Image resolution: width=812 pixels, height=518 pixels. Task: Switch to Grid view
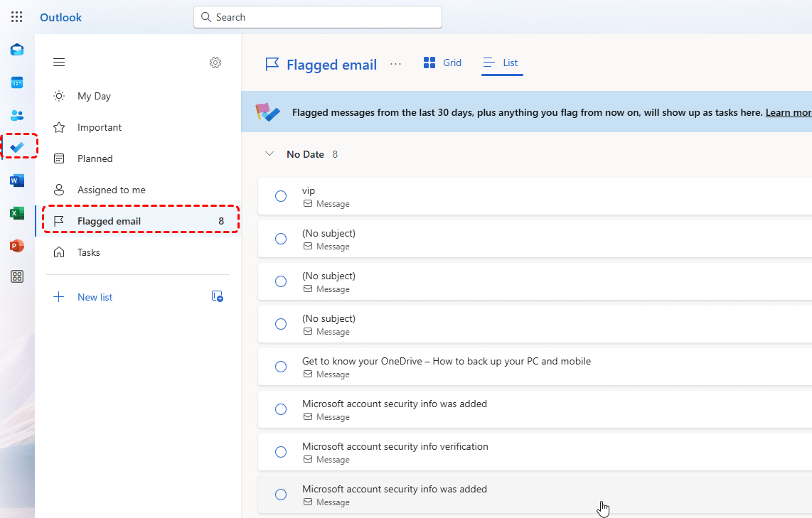(442, 63)
